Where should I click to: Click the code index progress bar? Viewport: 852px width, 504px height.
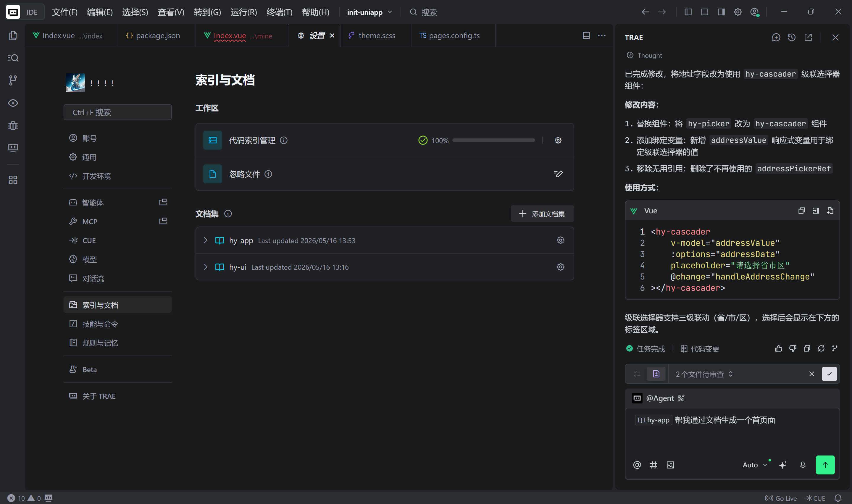(494, 140)
